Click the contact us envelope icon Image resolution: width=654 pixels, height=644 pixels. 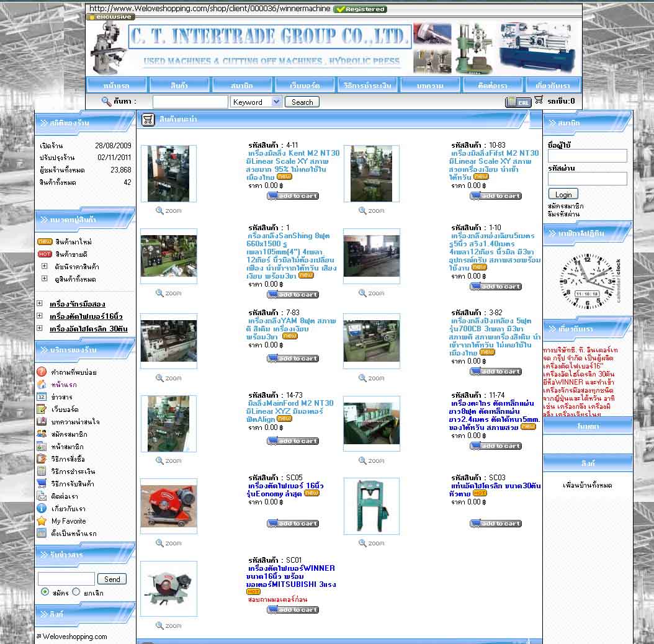pyautogui.click(x=42, y=496)
